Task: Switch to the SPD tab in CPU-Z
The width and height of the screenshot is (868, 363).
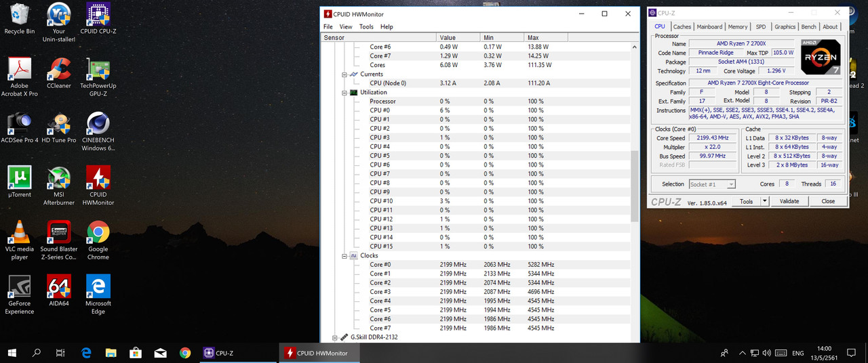Action: pyautogui.click(x=761, y=27)
